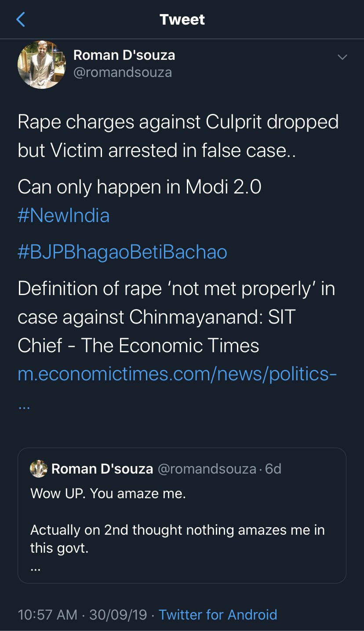Tap the @romandsouza handle under author name
The height and width of the screenshot is (631, 364).
click(122, 72)
